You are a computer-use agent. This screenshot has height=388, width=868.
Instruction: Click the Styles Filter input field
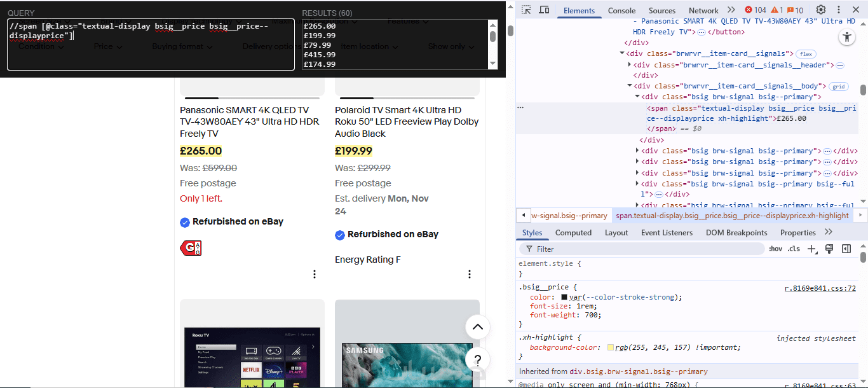tap(641, 249)
